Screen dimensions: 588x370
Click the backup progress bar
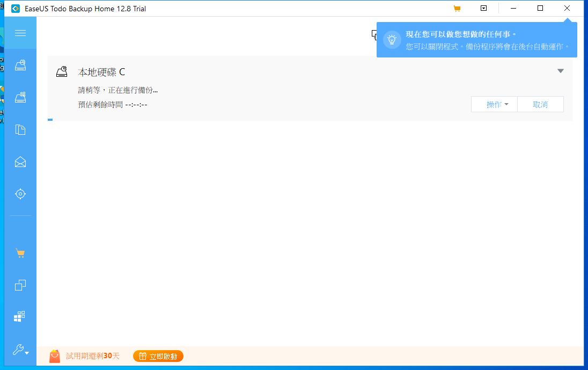(x=310, y=120)
